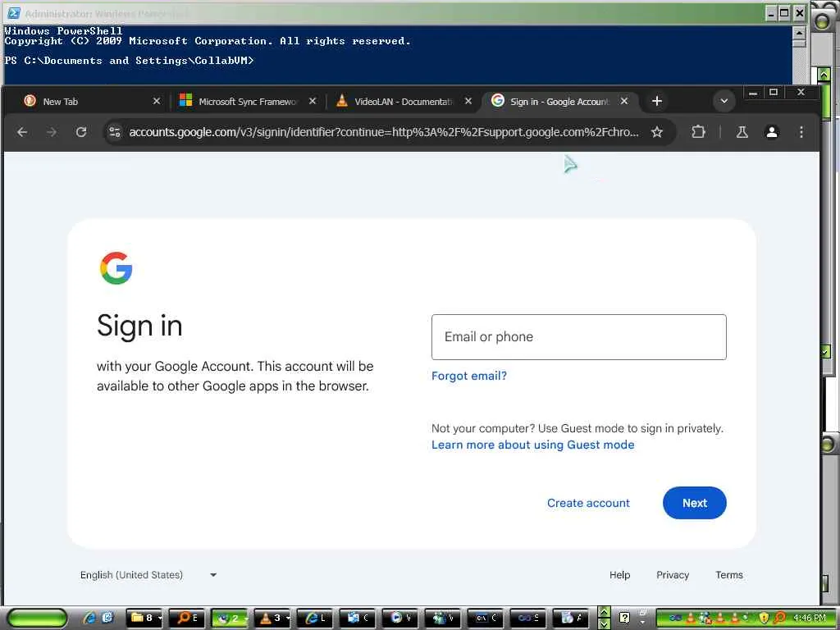This screenshot has height=630, width=840.
Task: Click the green Start button
Action: point(36,619)
